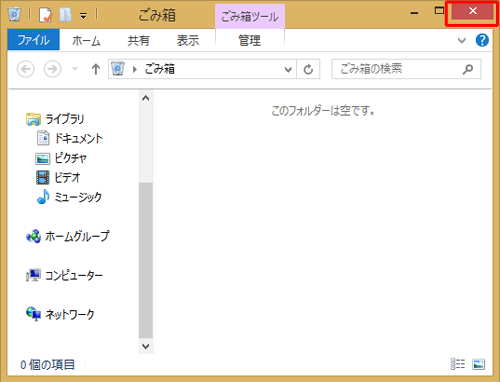The width and height of the screenshot is (500, 382).
Task: Maximize the ごみ箱 window
Action: coord(439,11)
